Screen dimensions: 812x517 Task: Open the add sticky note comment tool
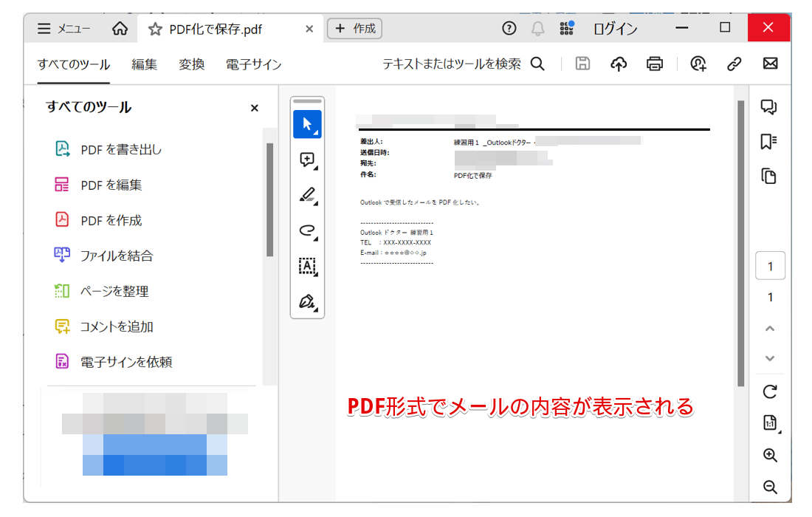click(306, 160)
